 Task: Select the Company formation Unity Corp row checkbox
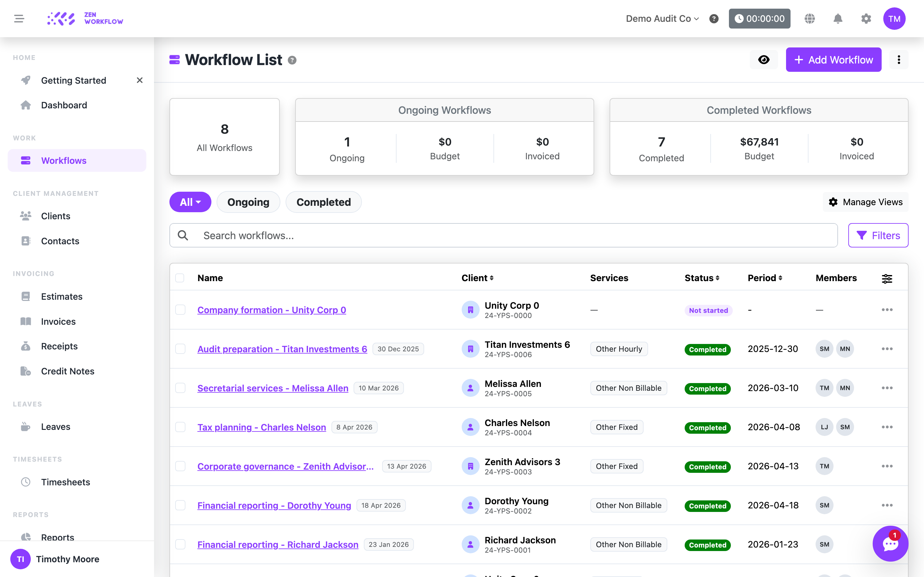click(x=180, y=309)
